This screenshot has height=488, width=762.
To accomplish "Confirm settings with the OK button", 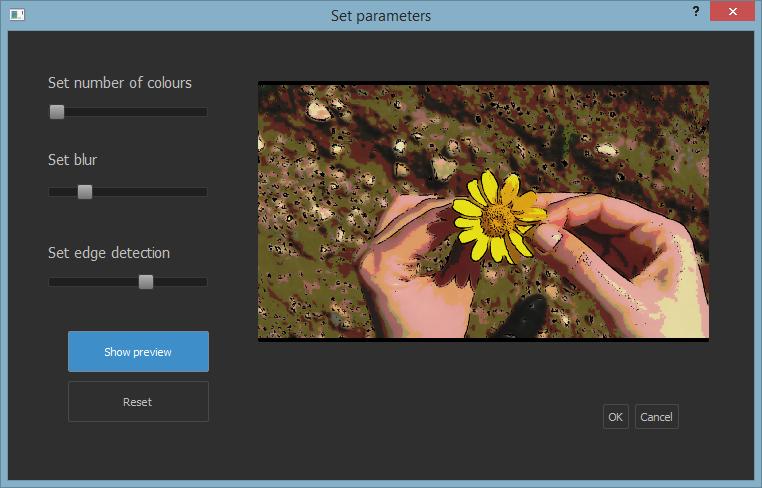I will (x=616, y=417).
